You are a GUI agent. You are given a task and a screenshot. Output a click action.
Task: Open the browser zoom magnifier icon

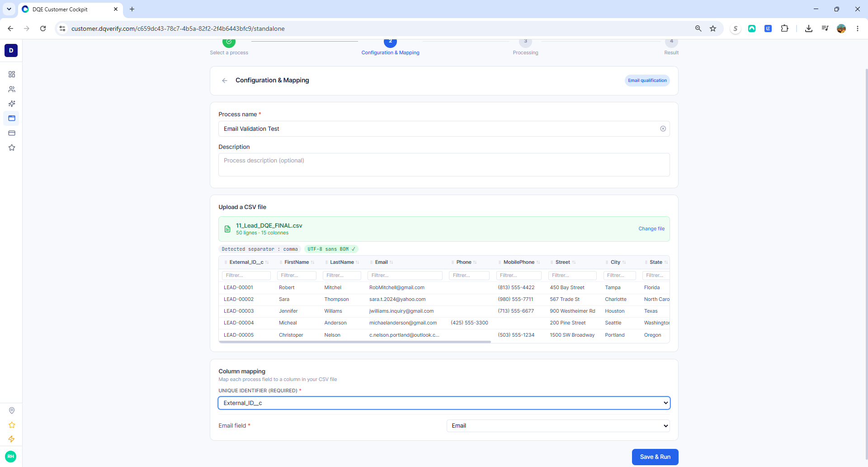coord(698,29)
